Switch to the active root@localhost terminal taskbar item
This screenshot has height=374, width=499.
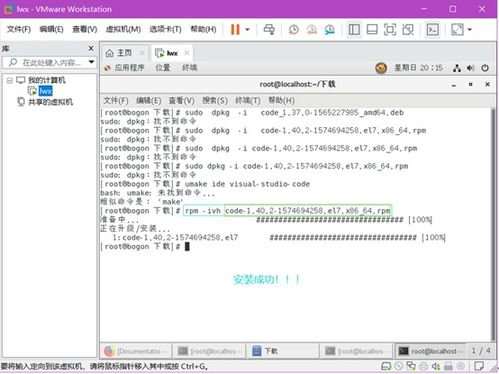tap(430, 351)
